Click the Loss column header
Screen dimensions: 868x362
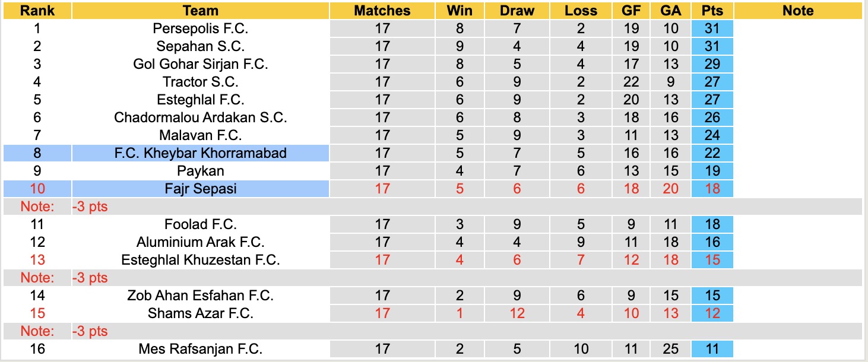(x=581, y=11)
